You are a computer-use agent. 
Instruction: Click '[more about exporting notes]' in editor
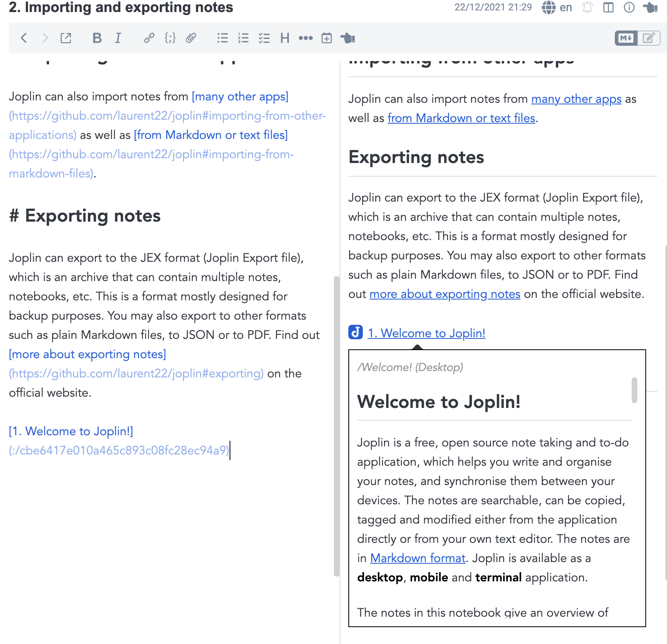[87, 354]
